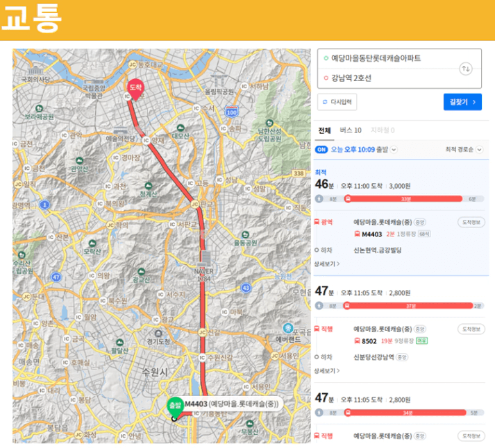Click the Route 100 highway shield on map
The height and width of the screenshot is (448, 495).
click(231, 112)
